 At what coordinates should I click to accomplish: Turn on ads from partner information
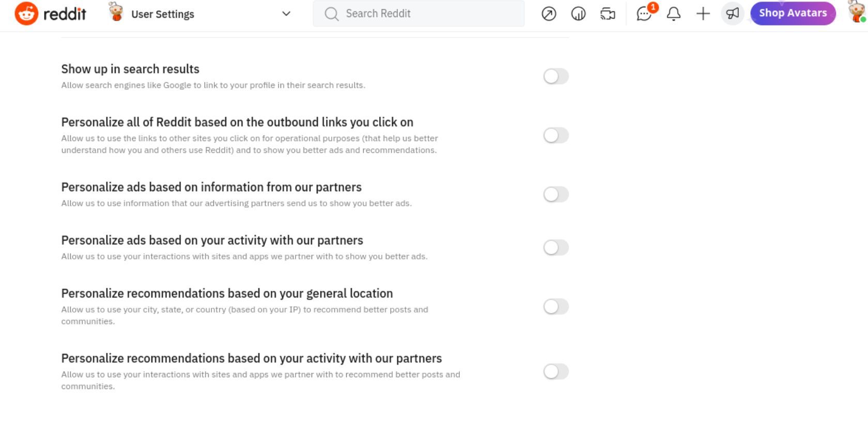[x=556, y=194]
